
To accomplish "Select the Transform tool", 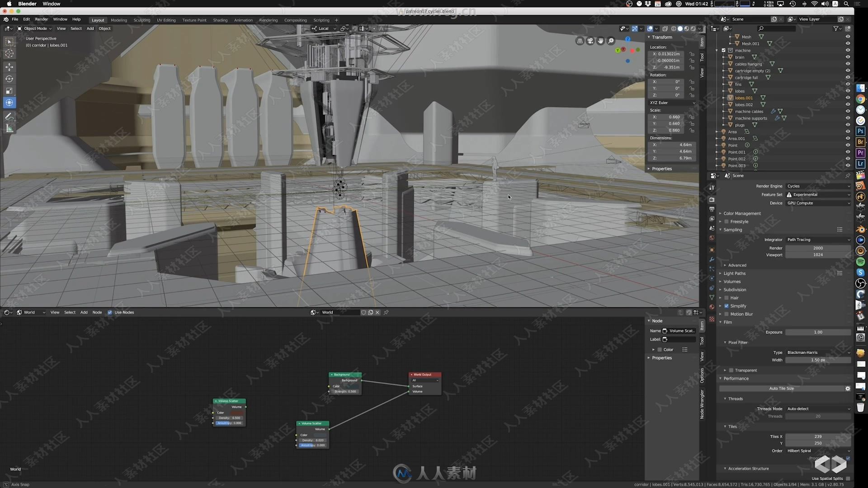I will (9, 103).
